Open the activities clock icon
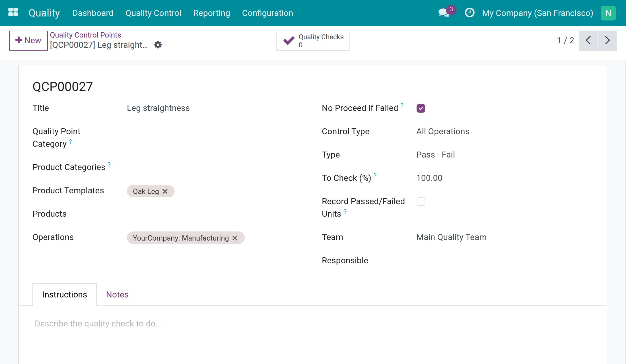The height and width of the screenshot is (364, 626). pyautogui.click(x=469, y=13)
